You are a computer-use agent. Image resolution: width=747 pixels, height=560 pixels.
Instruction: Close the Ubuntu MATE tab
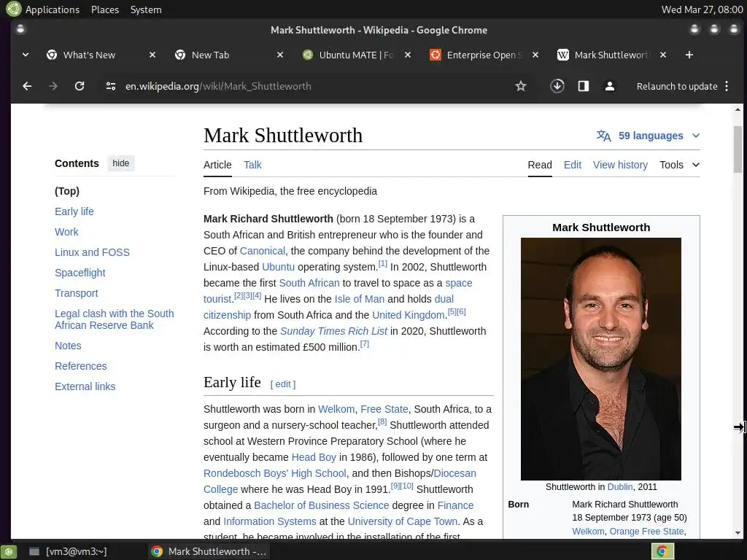coord(408,55)
